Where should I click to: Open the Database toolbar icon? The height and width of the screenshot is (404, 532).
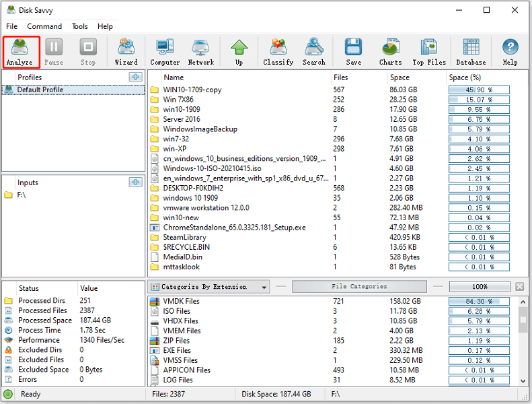pos(471,52)
